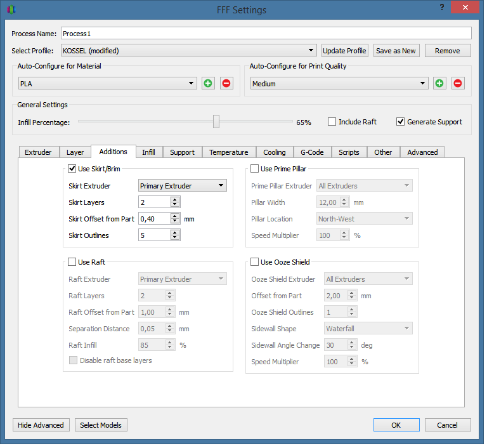Open the Temperature tab
The width and height of the screenshot is (487, 448).
pos(228,152)
